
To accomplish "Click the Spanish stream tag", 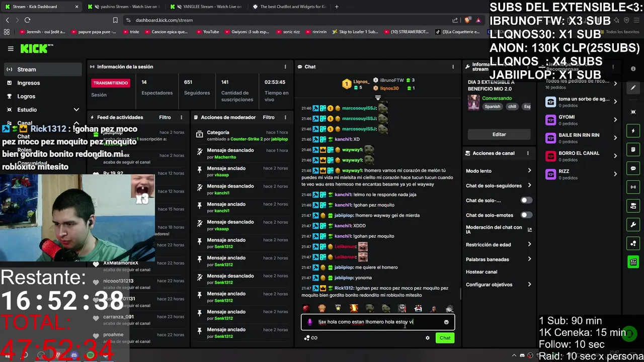I will click(493, 107).
